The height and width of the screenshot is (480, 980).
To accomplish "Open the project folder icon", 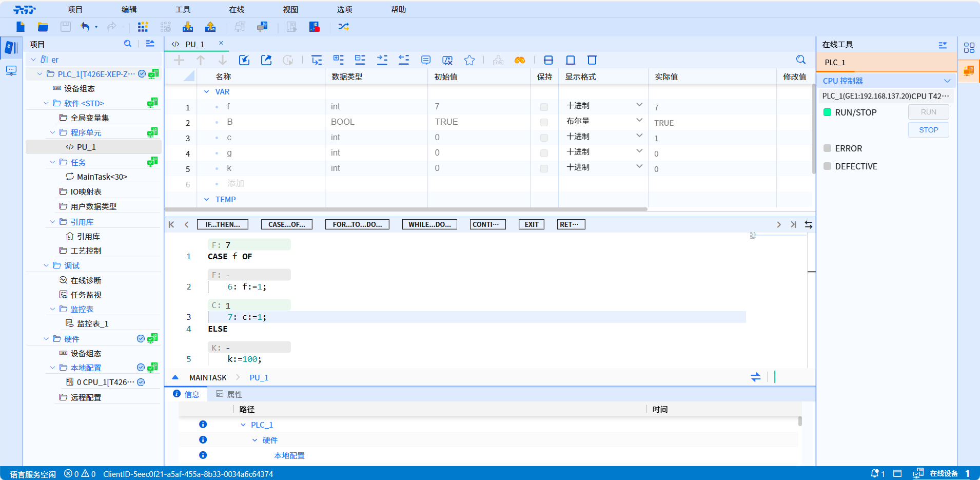I will pos(43,27).
